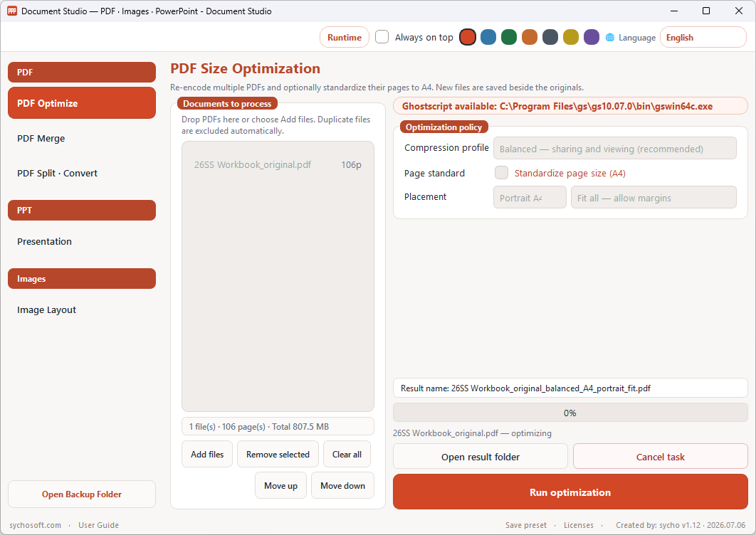Apply the purple theme color circle

click(591, 37)
